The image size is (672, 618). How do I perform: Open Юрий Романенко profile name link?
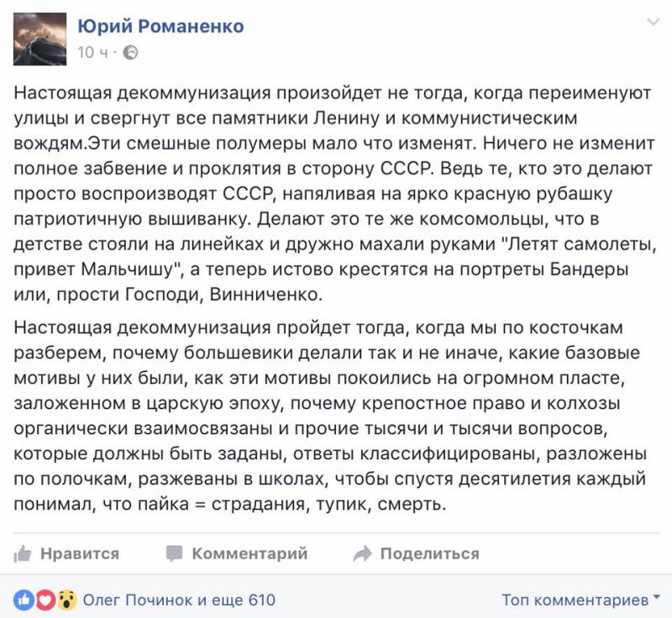[x=160, y=27]
